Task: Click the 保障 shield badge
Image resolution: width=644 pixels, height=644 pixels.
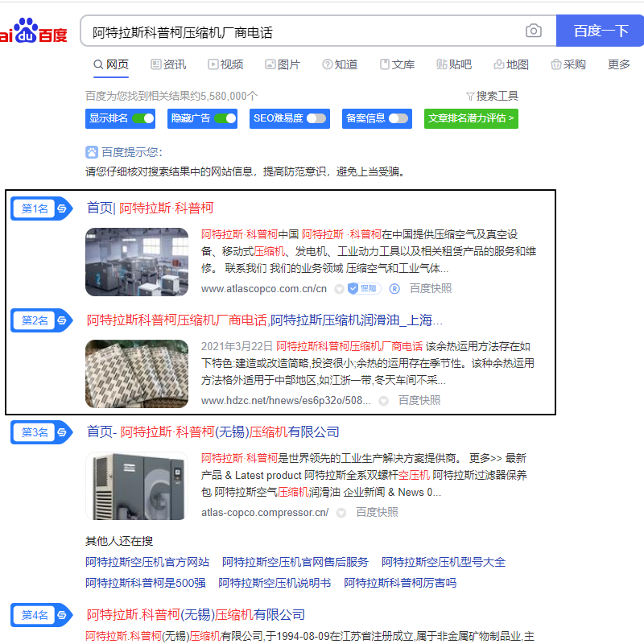Action: [365, 289]
